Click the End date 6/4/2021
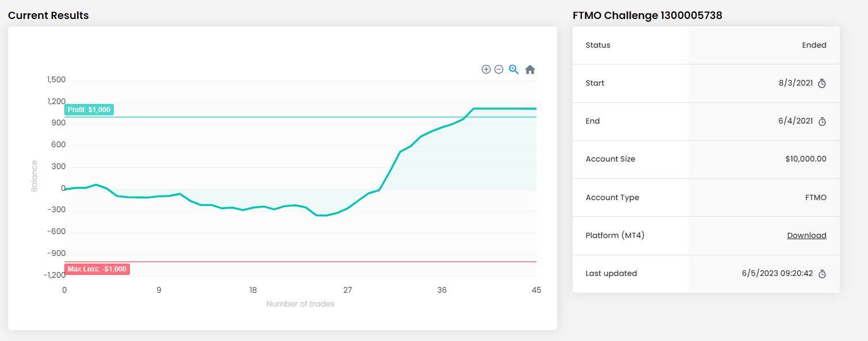868x341 pixels. coord(796,121)
